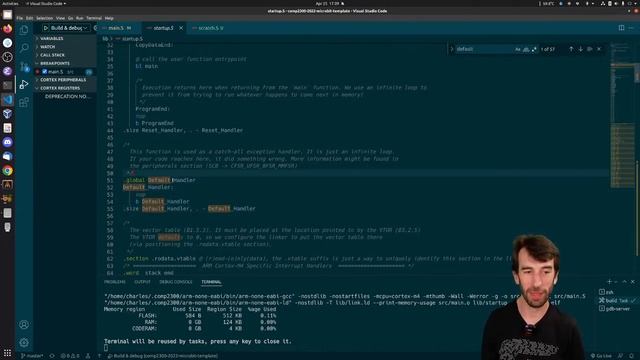Screen dimensions: 640x360
Task: Close the bottom panel
Action: tap(633, 282)
